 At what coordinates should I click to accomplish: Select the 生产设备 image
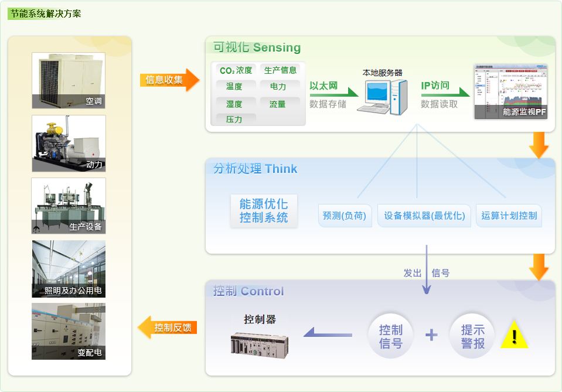pyautogui.click(x=69, y=206)
